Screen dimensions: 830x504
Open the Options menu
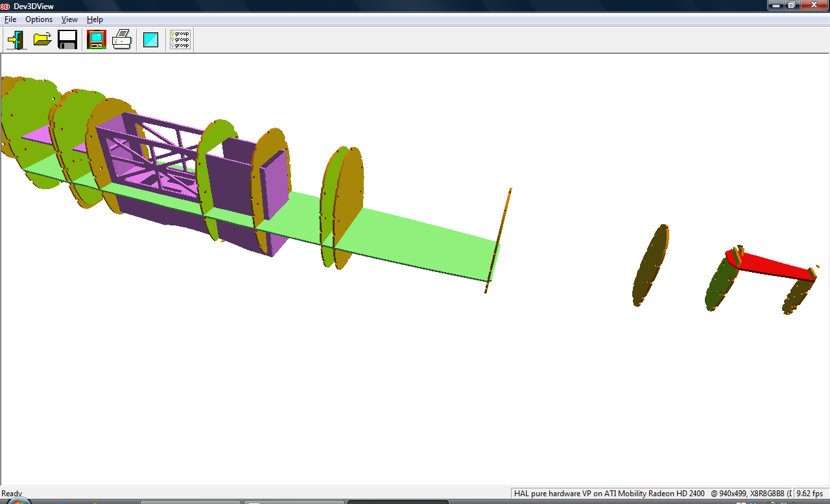(x=39, y=19)
